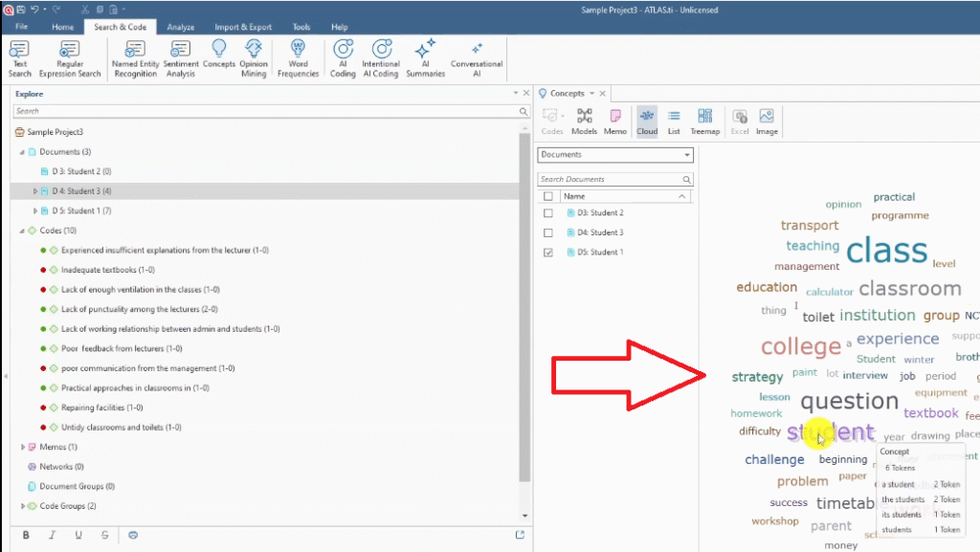The height and width of the screenshot is (552, 980).
Task: Uncheck the D5: Student 1 checkbox
Action: pos(548,253)
